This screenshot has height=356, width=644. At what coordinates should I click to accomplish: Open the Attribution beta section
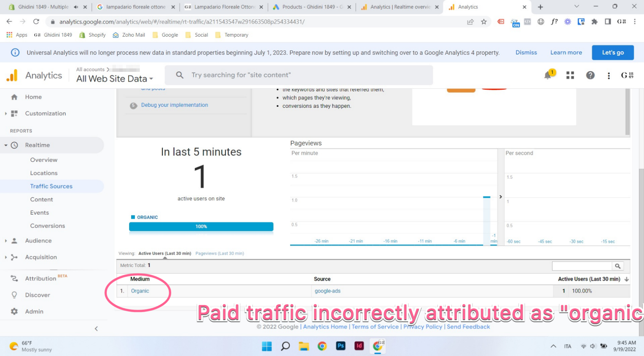[x=40, y=279]
